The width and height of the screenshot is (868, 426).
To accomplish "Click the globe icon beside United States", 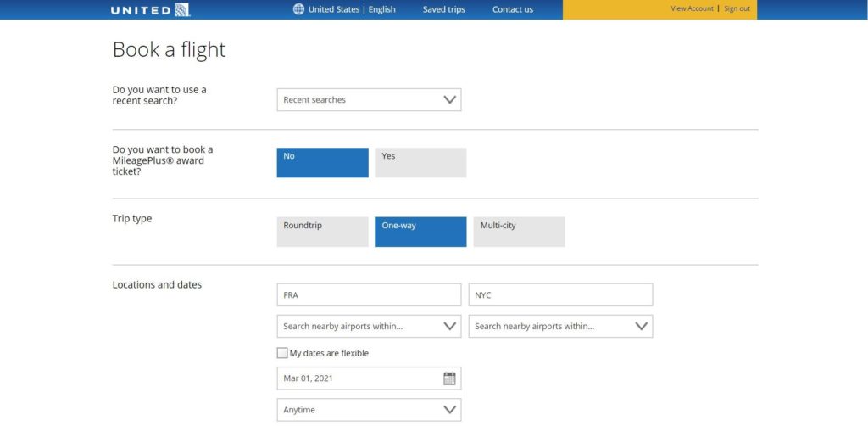I will click(298, 9).
